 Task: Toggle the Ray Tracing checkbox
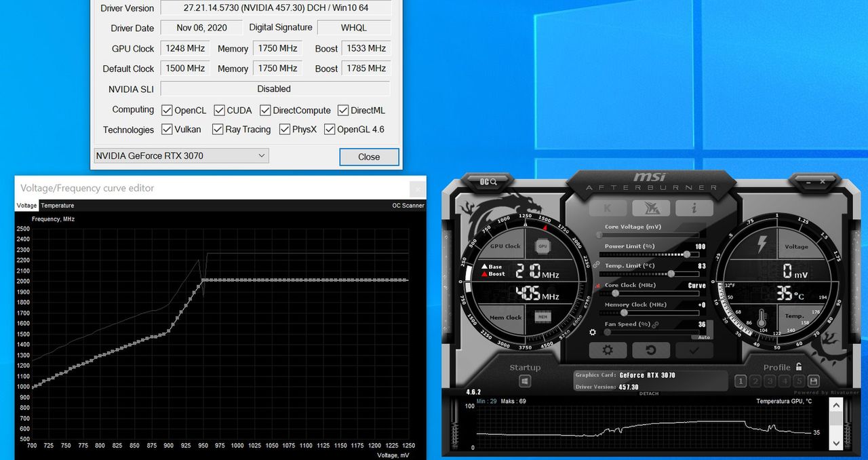pos(218,129)
